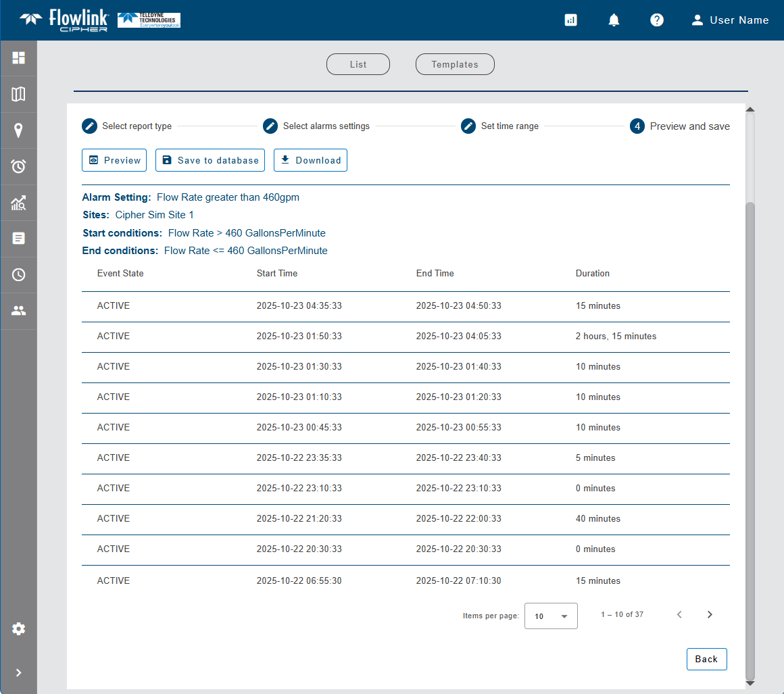
Task: Open the Items per page dropdown
Action: [551, 616]
